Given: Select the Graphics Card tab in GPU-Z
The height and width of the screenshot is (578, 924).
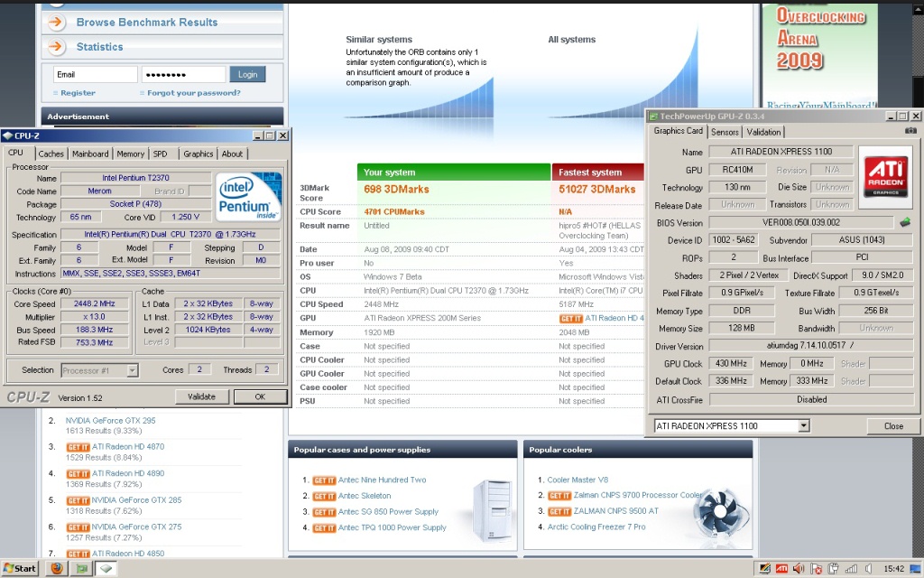Looking at the screenshot, I should pos(679,131).
